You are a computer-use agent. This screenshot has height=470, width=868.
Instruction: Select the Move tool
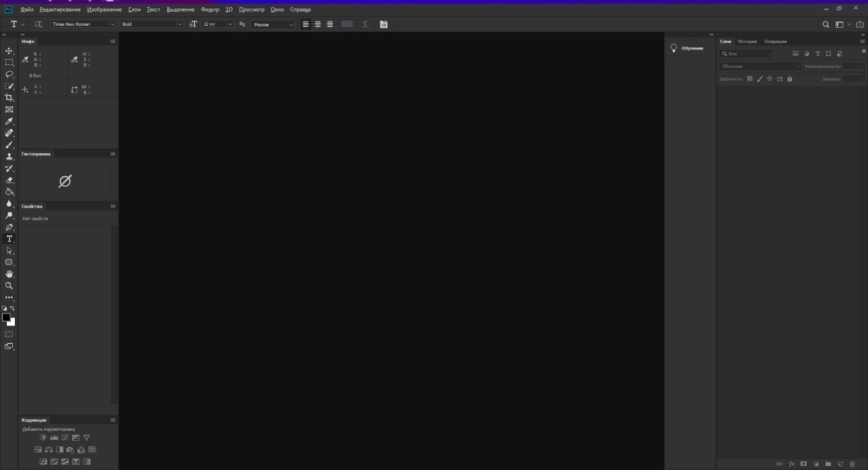(9, 51)
